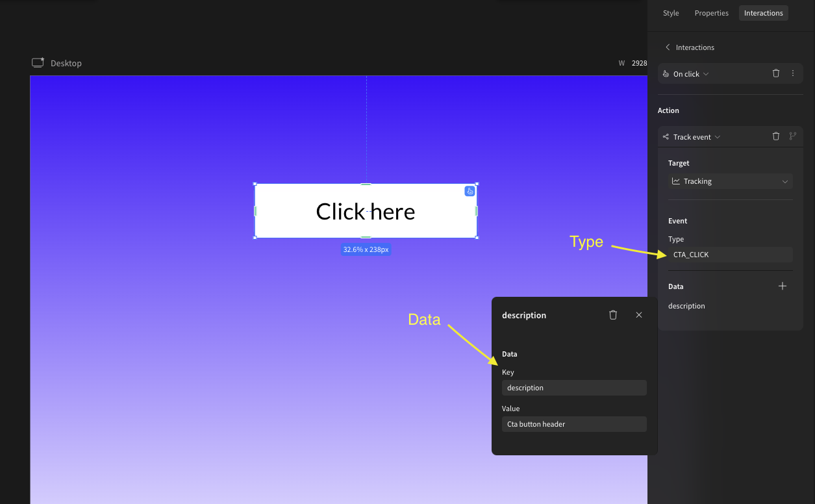815x504 pixels.
Task: Close the description data popup
Action: [x=639, y=314]
